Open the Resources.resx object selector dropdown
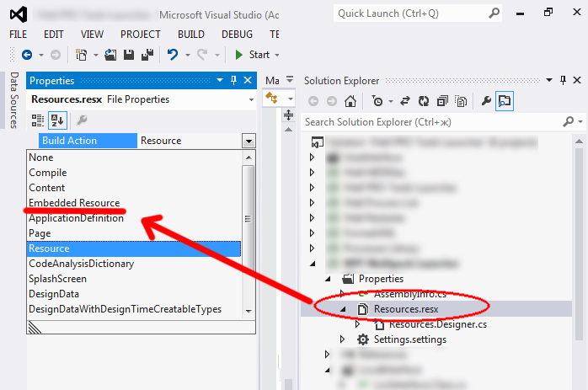588x390 pixels. 251,99
